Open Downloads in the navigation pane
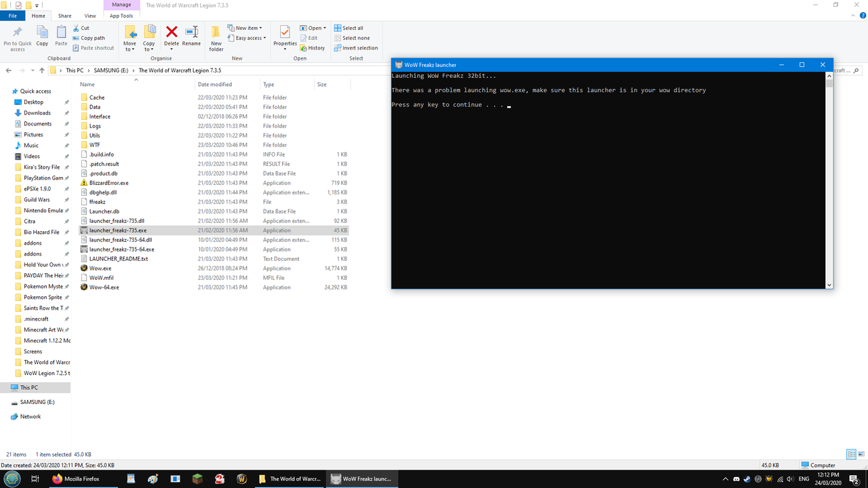 coord(37,113)
